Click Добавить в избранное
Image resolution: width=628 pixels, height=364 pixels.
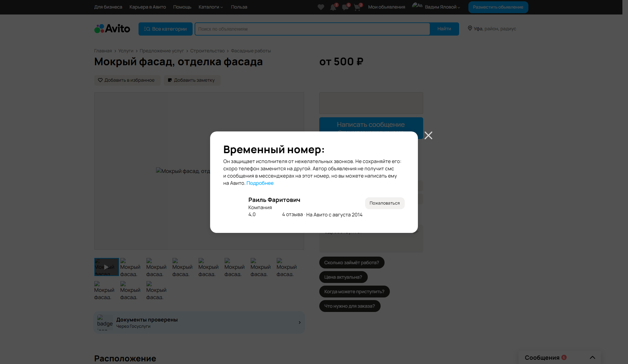click(127, 80)
